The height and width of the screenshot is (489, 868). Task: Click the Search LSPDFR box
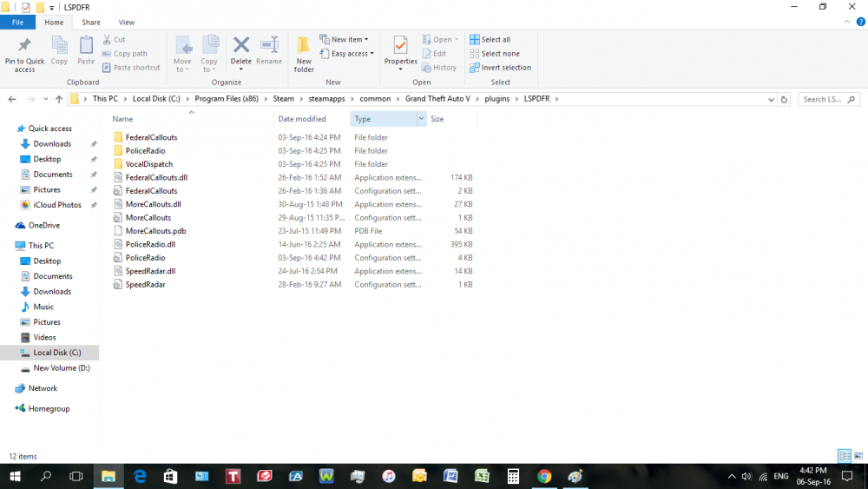pyautogui.click(x=829, y=100)
